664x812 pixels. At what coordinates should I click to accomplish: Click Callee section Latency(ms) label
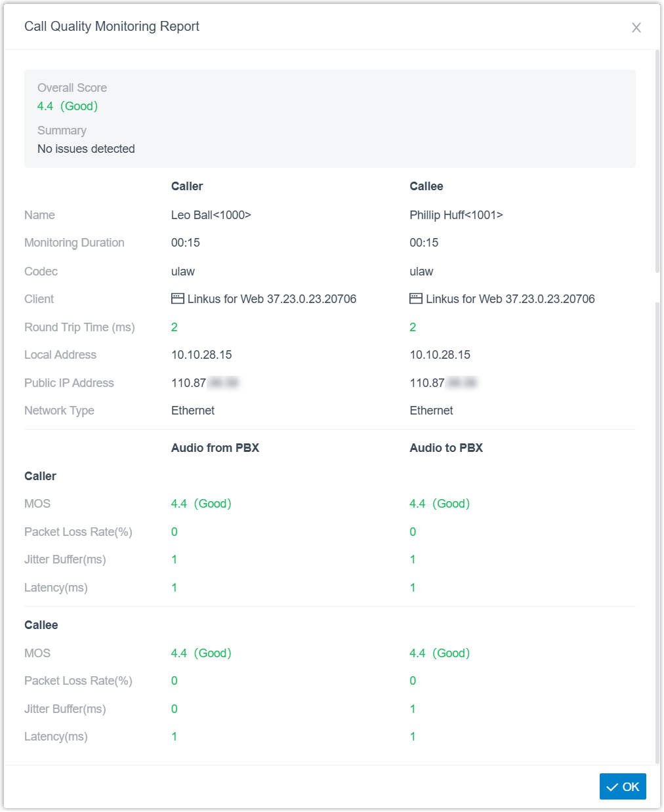(x=56, y=737)
